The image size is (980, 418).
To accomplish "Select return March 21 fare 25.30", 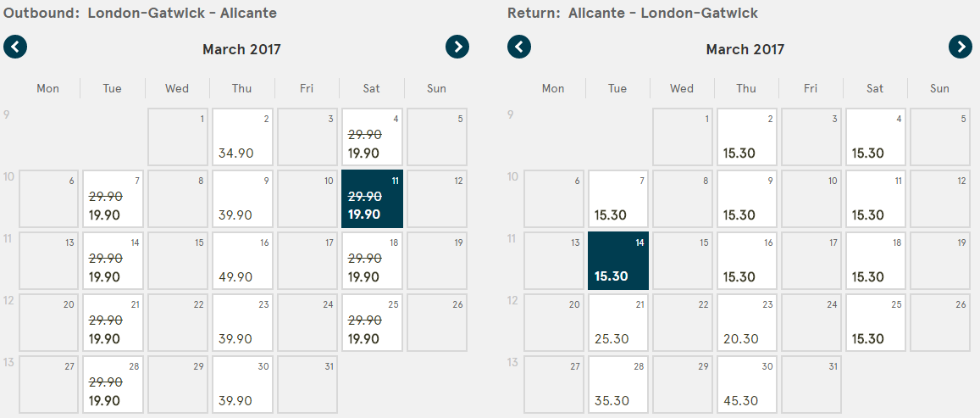I will coord(618,323).
